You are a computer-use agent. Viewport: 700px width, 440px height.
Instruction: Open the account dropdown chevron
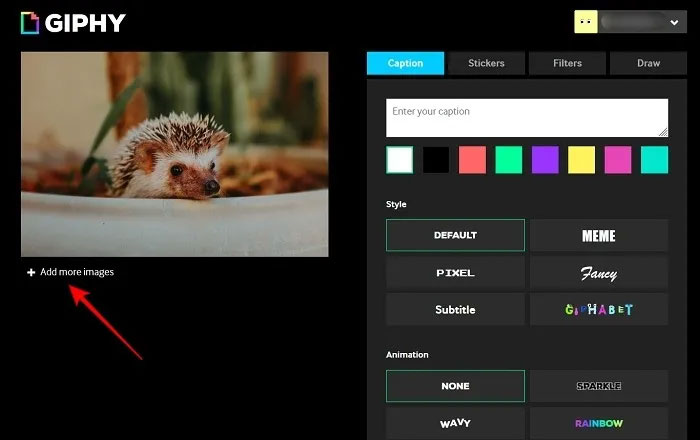click(674, 22)
